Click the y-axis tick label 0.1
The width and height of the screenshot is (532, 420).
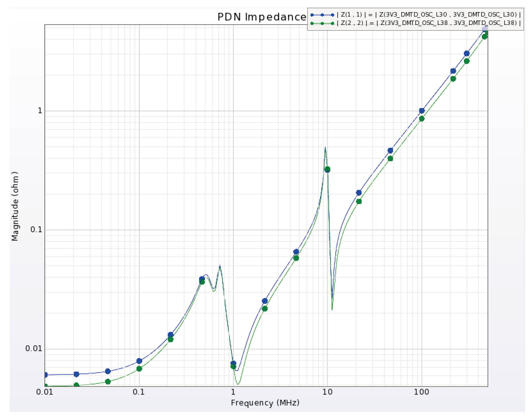coord(36,230)
